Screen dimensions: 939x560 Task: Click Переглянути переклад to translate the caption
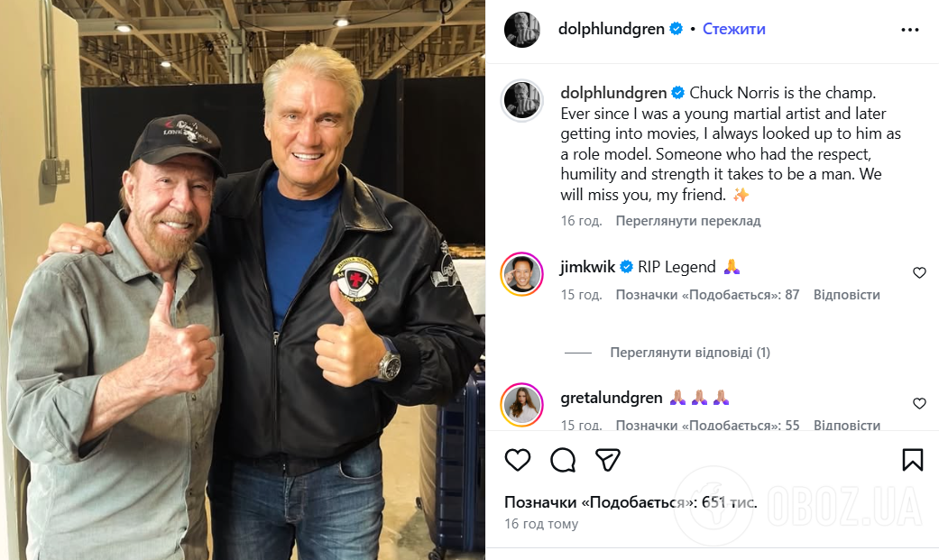click(x=688, y=221)
